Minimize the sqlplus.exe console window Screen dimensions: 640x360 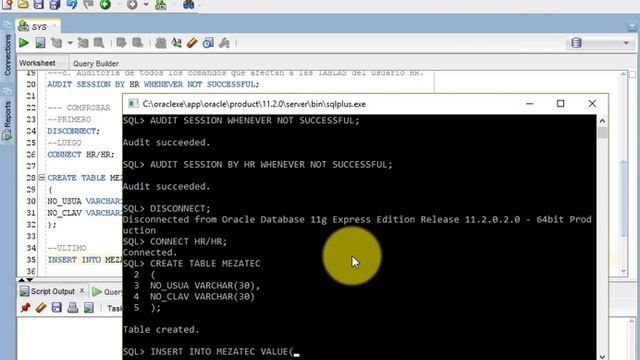[529, 104]
